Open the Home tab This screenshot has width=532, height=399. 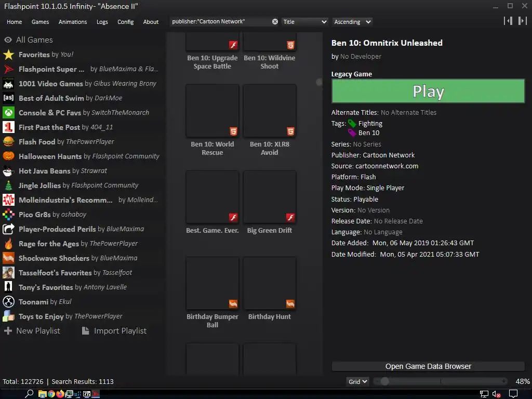pyautogui.click(x=14, y=22)
